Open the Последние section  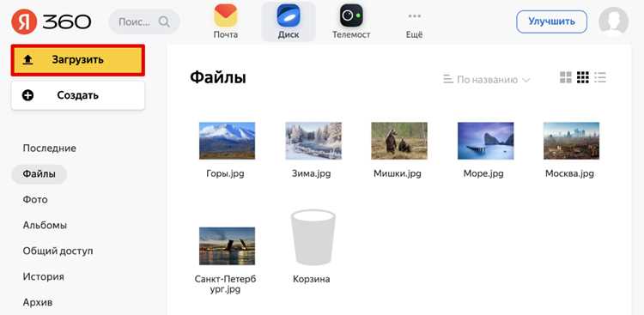[49, 148]
